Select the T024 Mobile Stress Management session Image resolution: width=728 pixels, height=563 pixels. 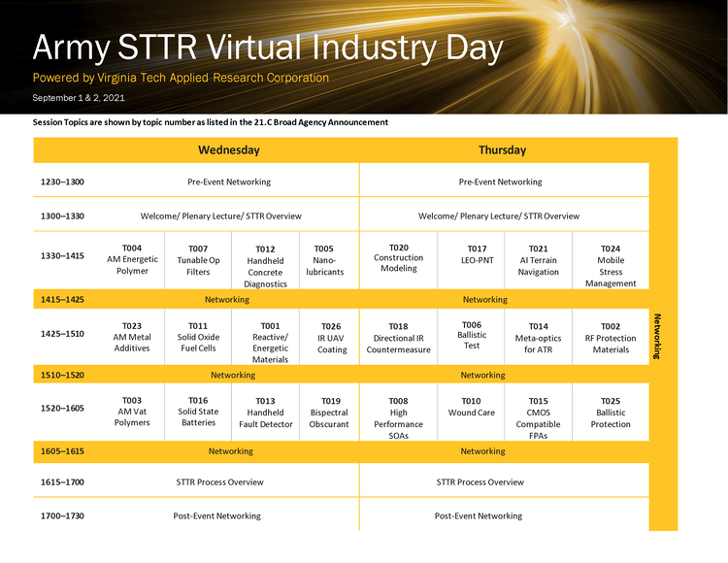click(x=611, y=266)
